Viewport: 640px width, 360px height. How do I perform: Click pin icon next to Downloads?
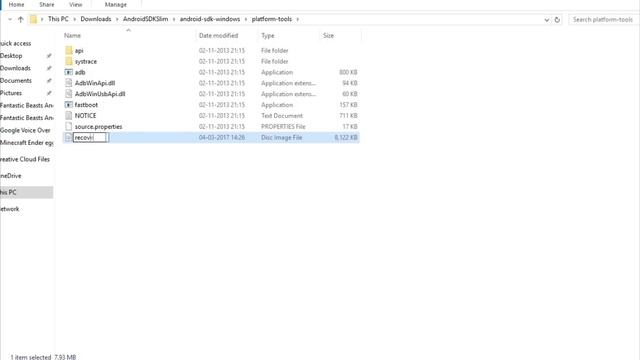click(49, 68)
